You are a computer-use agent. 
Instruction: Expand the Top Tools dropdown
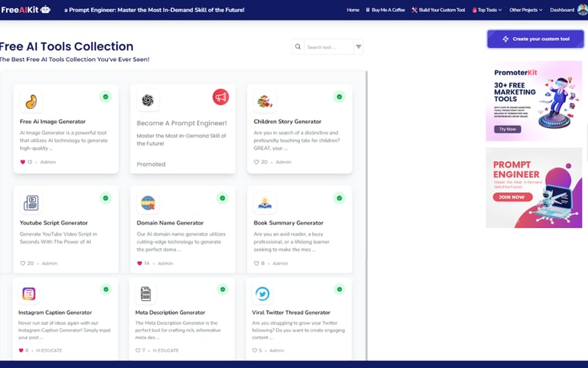click(487, 10)
